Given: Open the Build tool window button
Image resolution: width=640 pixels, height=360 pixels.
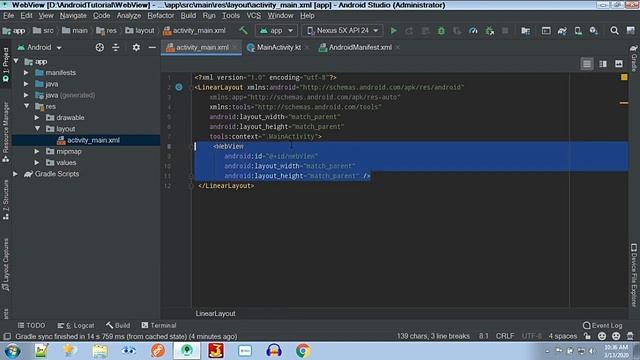Looking at the screenshot, I should 118,325.
